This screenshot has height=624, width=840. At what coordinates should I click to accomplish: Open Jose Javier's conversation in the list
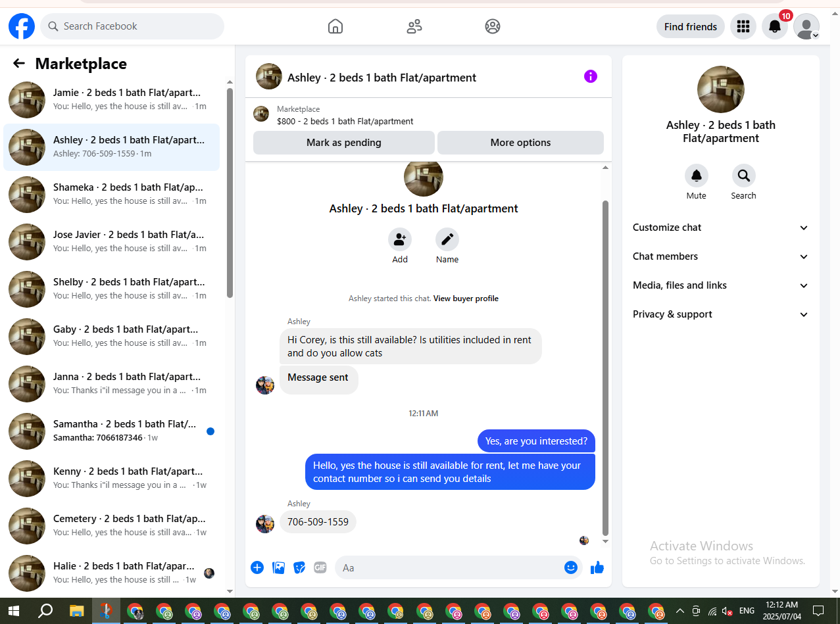coord(112,242)
